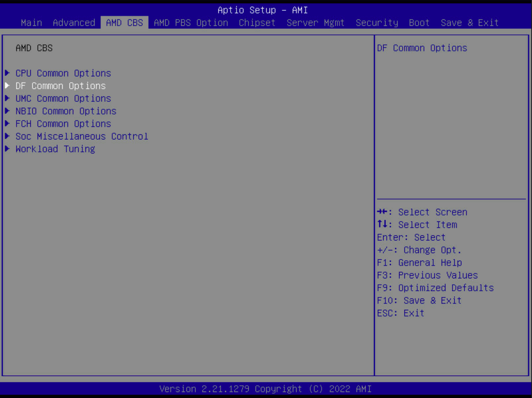Select the Boot tab
Screen dimensions: 532x398
coord(419,23)
